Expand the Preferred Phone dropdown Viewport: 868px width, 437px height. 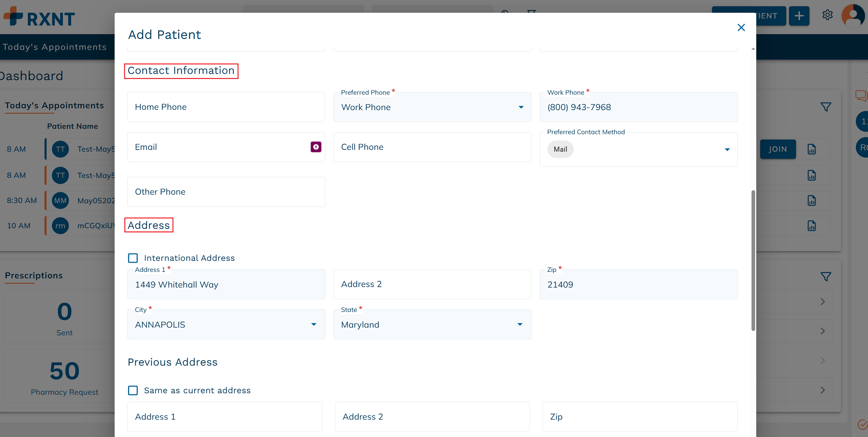point(432,107)
